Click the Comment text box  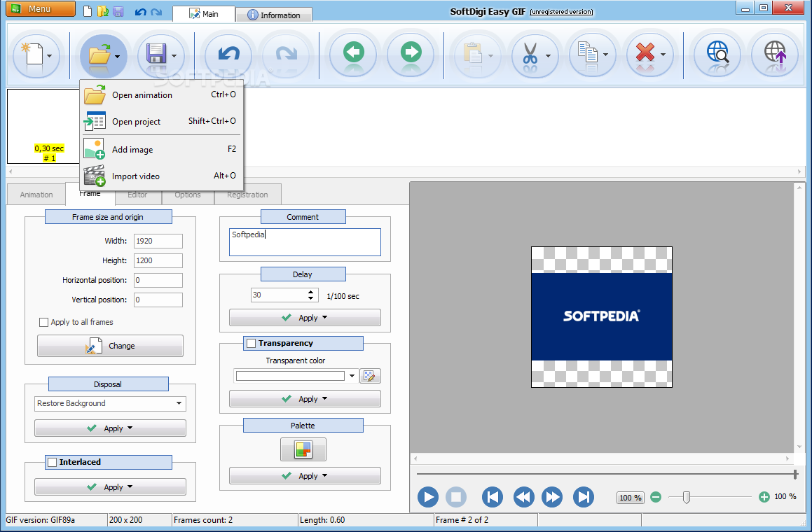(305, 242)
